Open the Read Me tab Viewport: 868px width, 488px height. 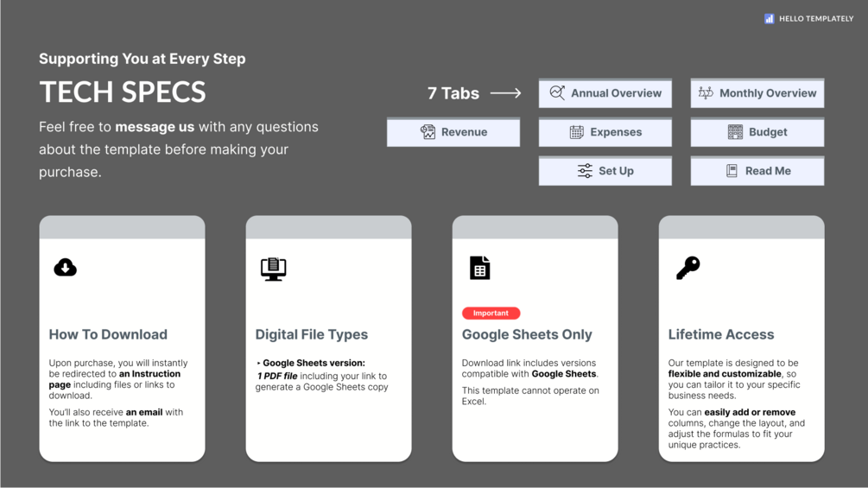coord(757,170)
